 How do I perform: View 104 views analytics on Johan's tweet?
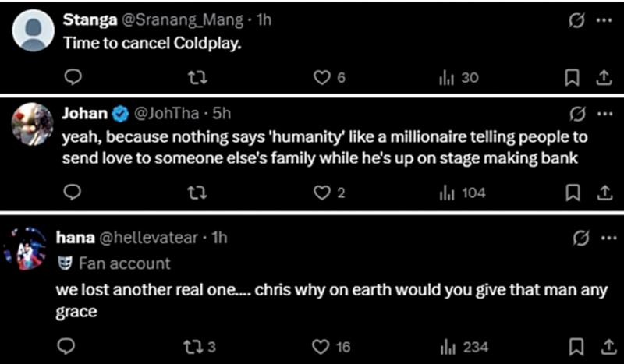tap(447, 193)
